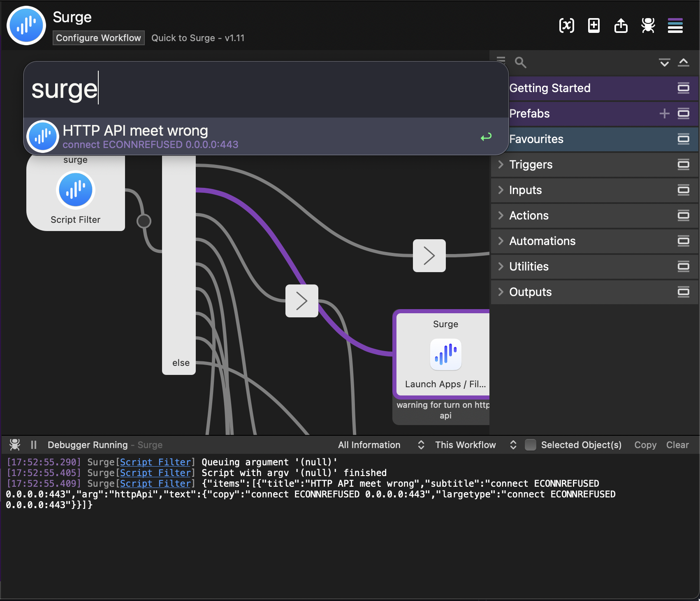Image resolution: width=700 pixels, height=601 pixels.
Task: Select the Surge Launch Apps object
Action: pos(442,354)
